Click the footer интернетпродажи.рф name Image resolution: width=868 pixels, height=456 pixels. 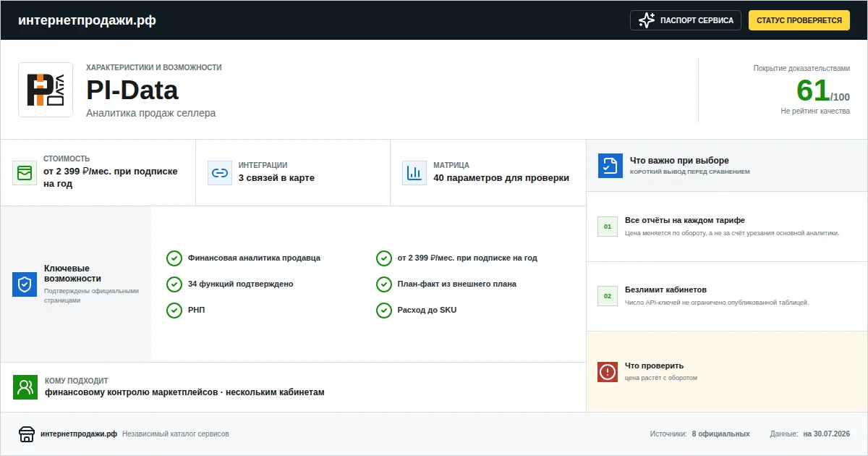coord(79,434)
